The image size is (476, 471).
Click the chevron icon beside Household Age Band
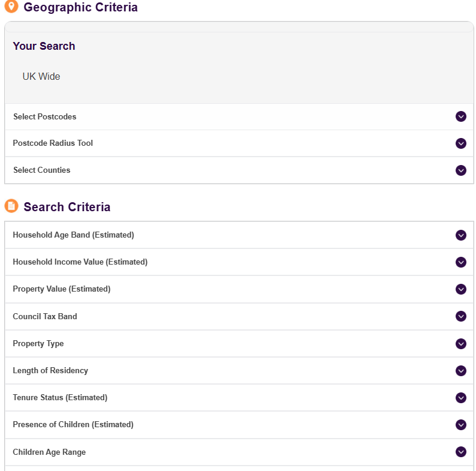tap(460, 235)
